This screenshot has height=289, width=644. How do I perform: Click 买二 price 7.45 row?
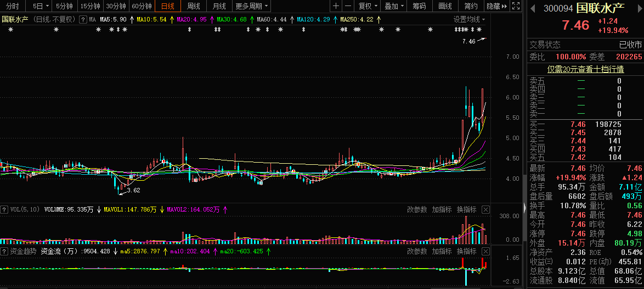(585, 132)
